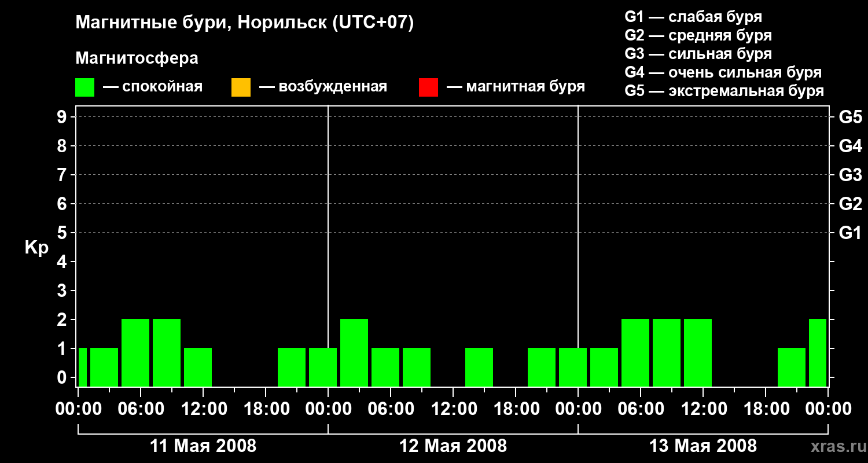
Task: Click the '— магнитная буря' legend label
Action: click(516, 87)
